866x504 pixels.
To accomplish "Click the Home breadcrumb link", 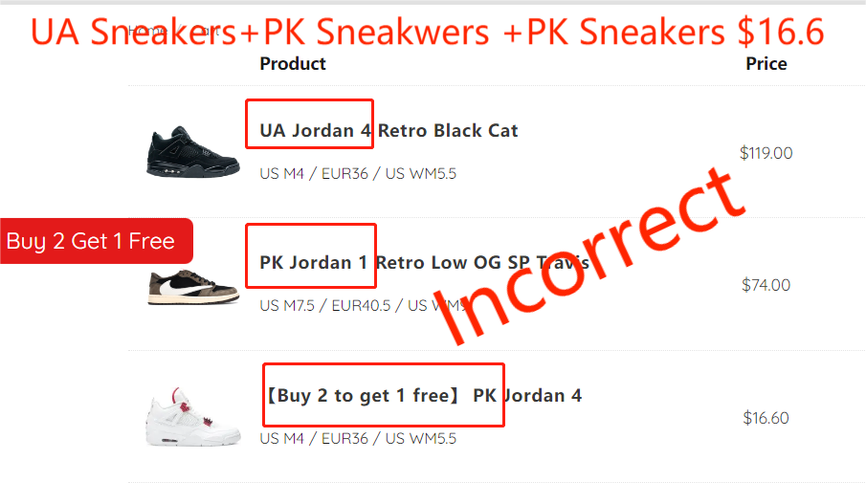I will [x=147, y=31].
